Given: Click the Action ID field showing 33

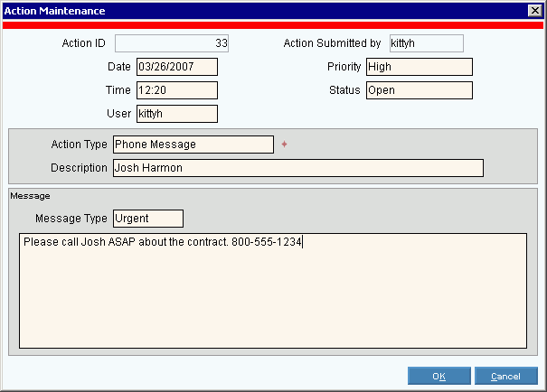Looking at the screenshot, I should pos(172,43).
